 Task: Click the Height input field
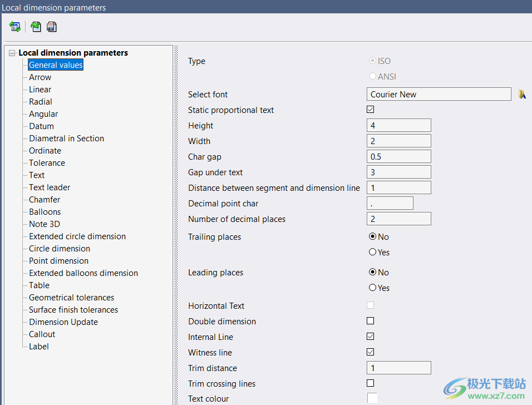tap(398, 125)
